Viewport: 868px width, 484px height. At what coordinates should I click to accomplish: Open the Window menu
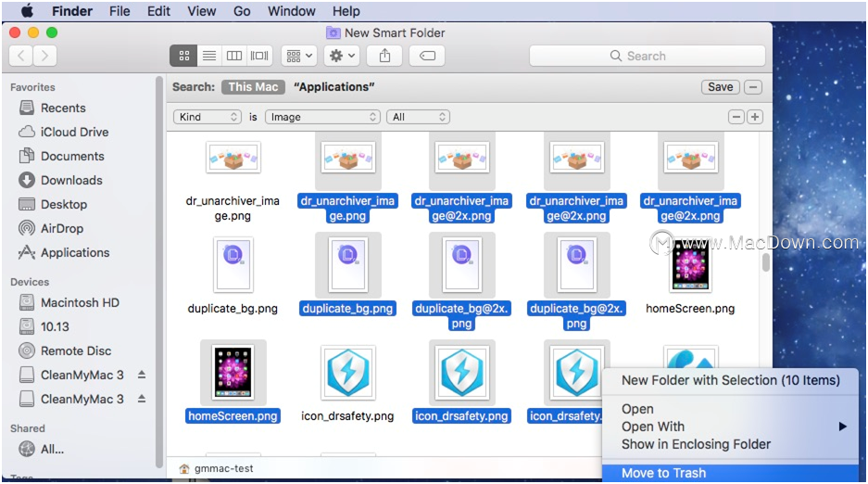tap(292, 11)
